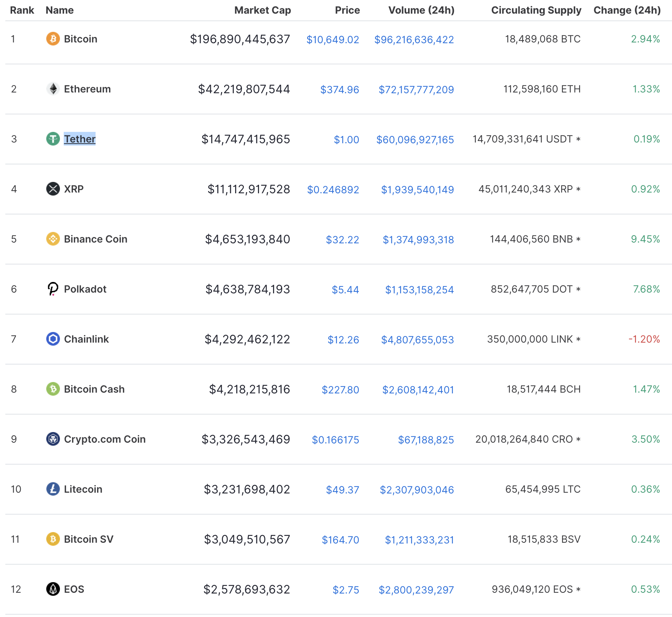Click EOS volume $2,800,239,297
Viewport: 672px width, 617px height.
click(x=416, y=590)
